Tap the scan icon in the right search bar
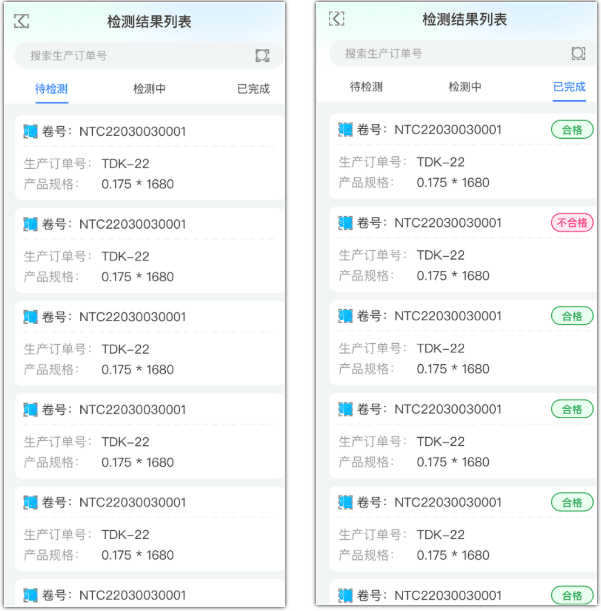 (x=578, y=54)
